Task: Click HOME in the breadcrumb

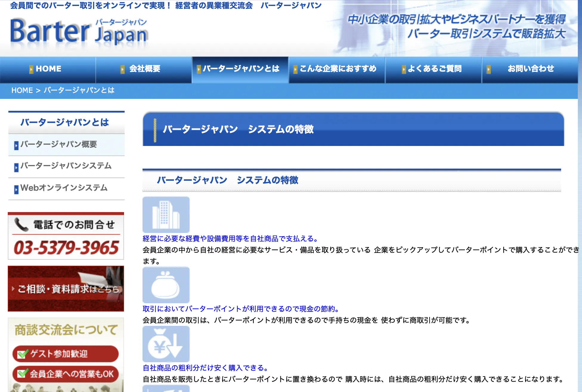Action: (x=22, y=90)
